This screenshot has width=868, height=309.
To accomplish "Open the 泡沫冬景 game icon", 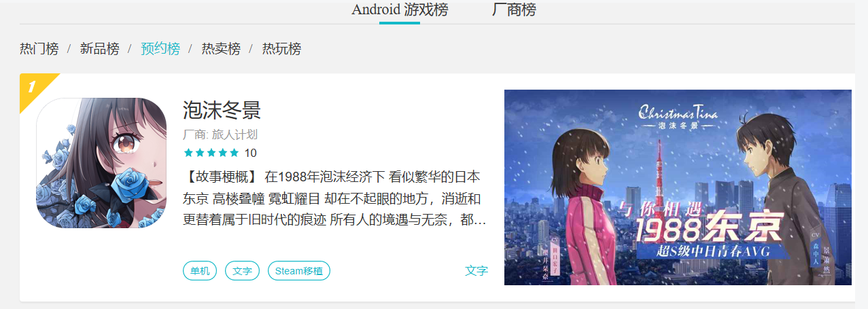I will 101,163.
